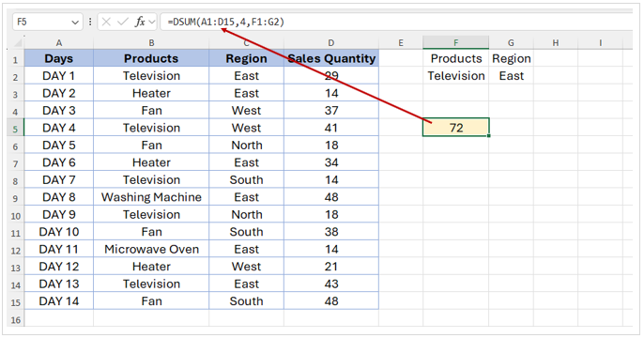644x338 pixels.
Task: Select column A header
Action: point(59,43)
